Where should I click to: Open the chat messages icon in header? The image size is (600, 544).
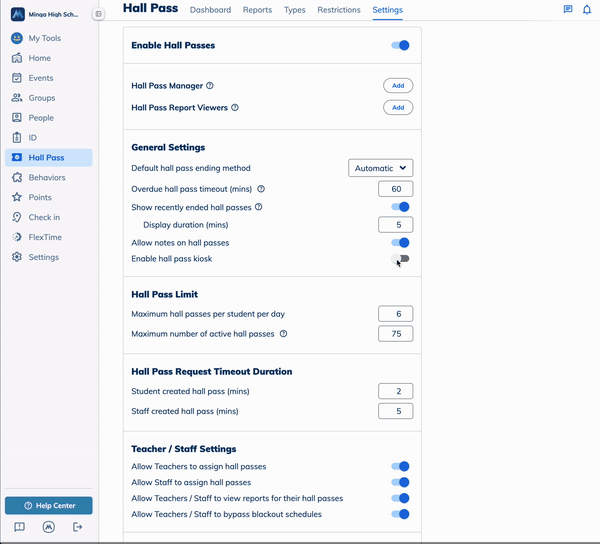coord(568,10)
